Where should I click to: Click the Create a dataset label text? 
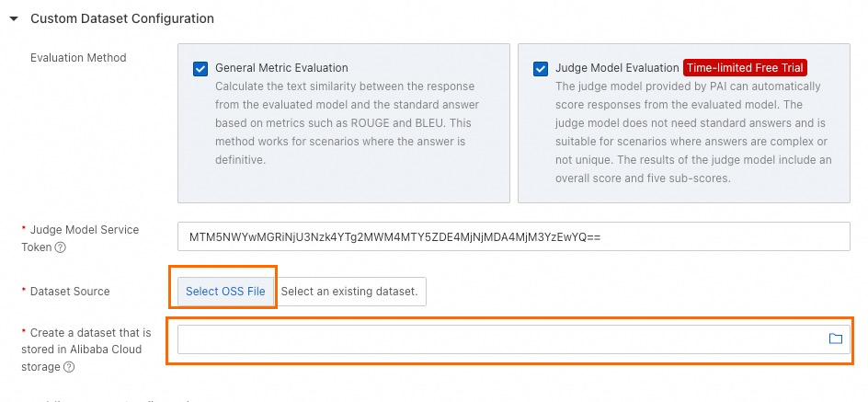coord(86,350)
